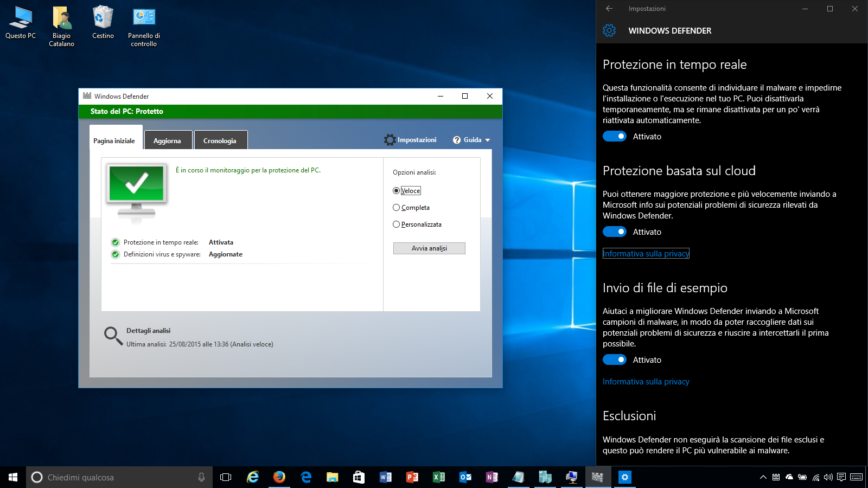Open File Explorer from the taskbar
The width and height of the screenshot is (868, 488).
click(x=333, y=477)
